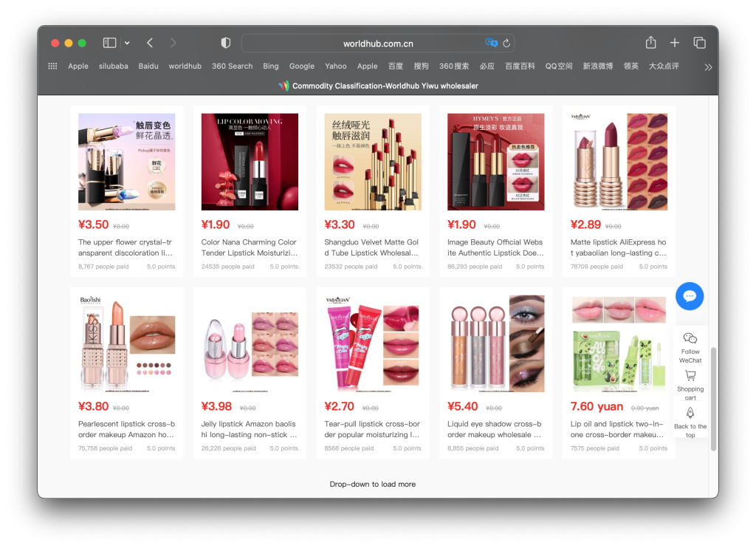Open the blue chat bubble support icon

click(x=690, y=296)
